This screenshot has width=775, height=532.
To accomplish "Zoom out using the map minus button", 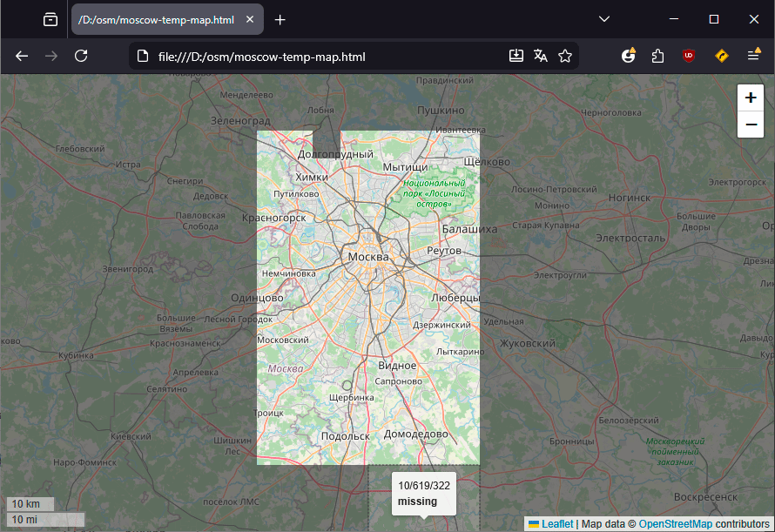I will tap(750, 125).
